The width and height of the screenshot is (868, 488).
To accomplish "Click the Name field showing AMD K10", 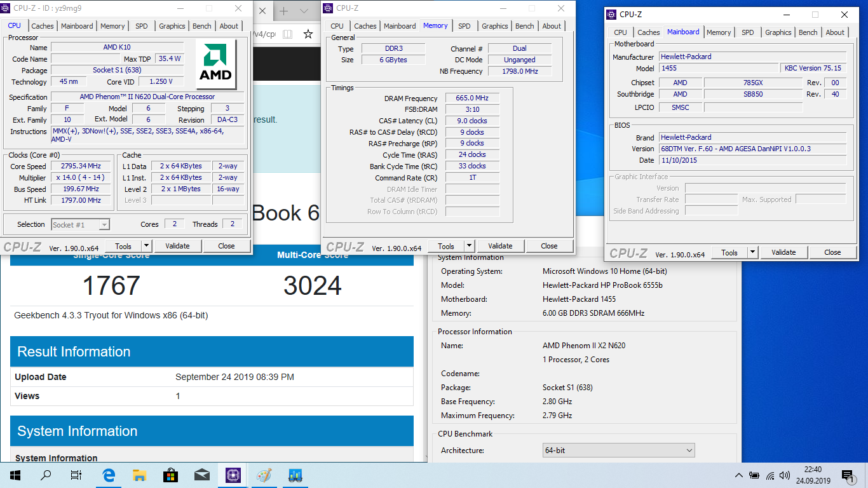I will point(117,48).
